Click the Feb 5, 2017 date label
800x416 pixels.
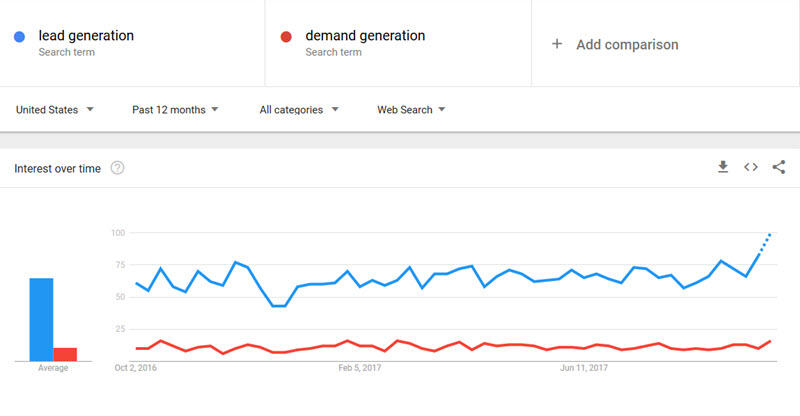(362, 368)
